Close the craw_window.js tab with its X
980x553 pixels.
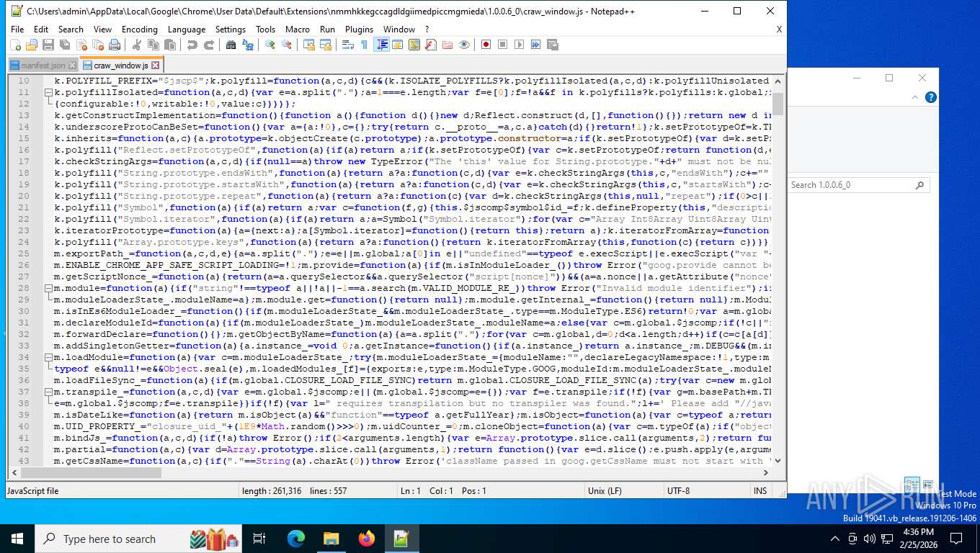155,65
